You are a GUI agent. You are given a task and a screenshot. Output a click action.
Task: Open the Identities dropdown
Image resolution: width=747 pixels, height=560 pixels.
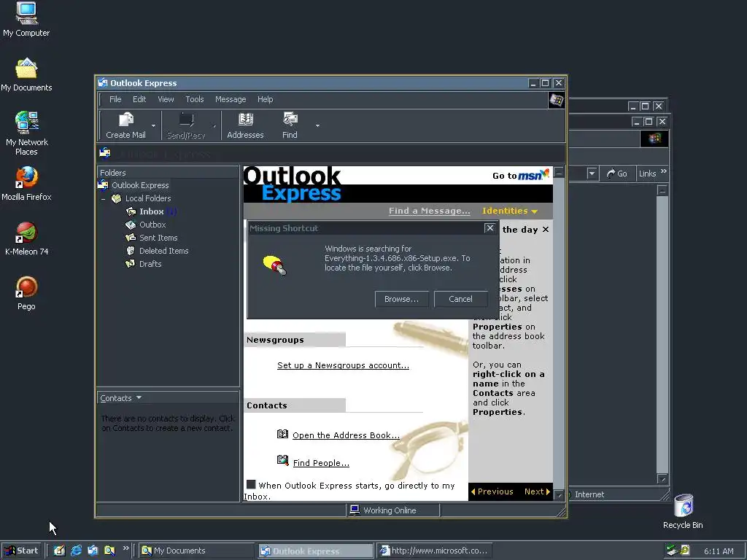click(510, 211)
